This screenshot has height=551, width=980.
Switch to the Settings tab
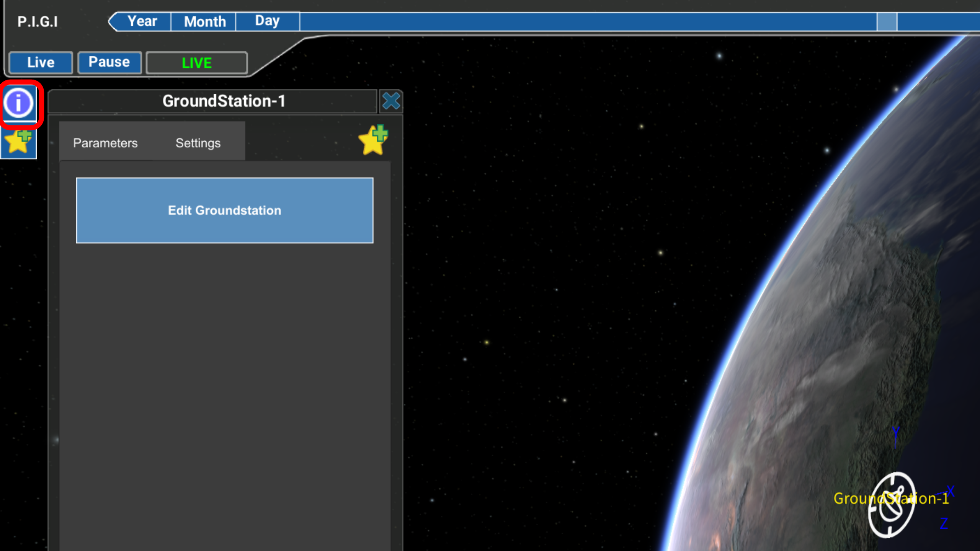[198, 143]
